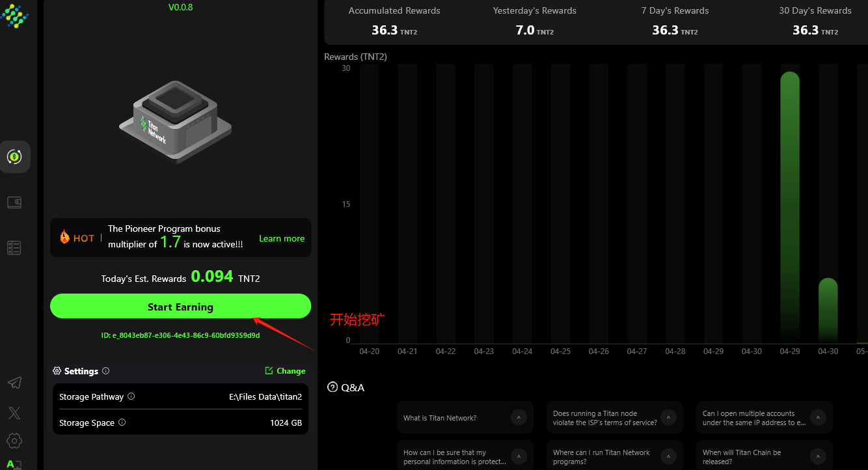Click the storage path E:\Files Data\titan2
Viewport: 868px width, 470px height.
tap(265, 396)
